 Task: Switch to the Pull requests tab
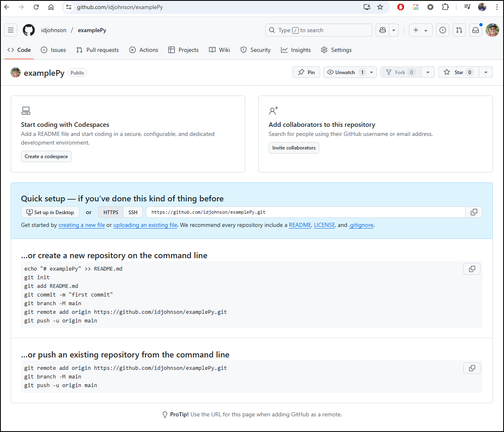click(x=98, y=50)
